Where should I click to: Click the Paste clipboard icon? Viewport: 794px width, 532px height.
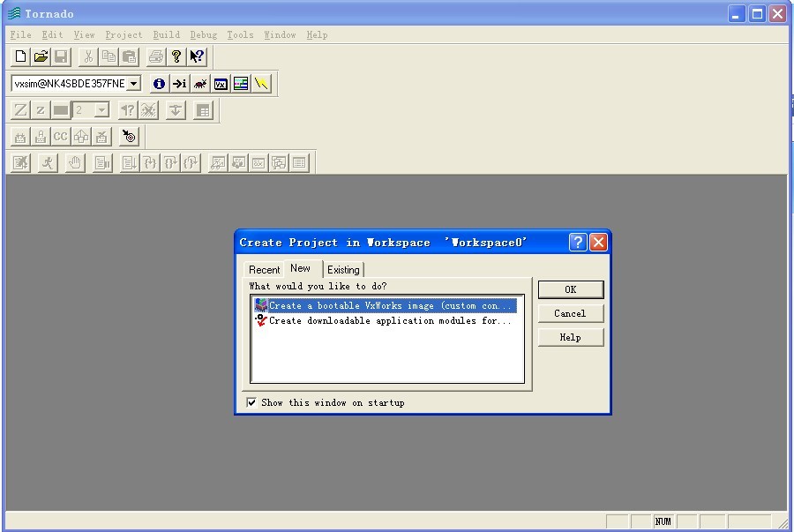point(130,56)
